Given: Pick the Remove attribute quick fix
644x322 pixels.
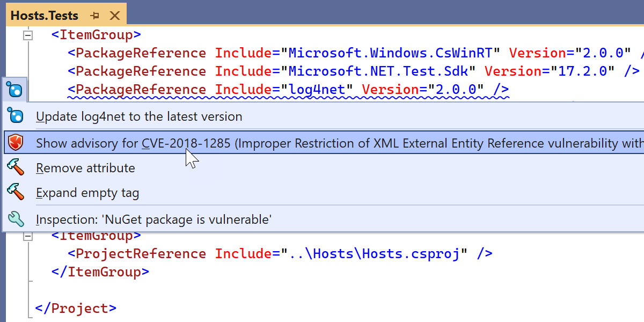Looking at the screenshot, I should click(x=85, y=168).
